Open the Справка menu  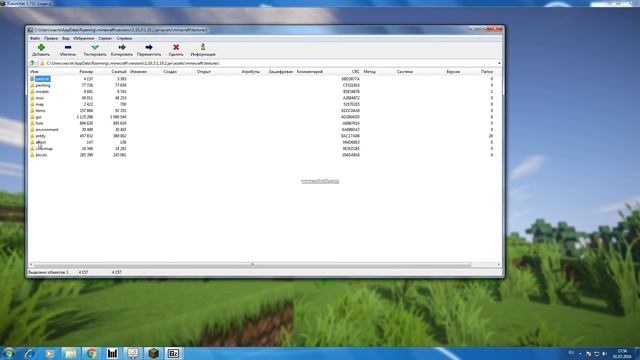click(x=124, y=38)
